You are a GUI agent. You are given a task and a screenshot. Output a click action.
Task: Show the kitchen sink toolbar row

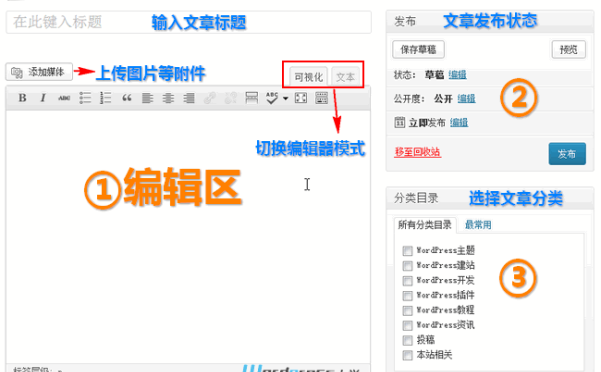coord(321,98)
